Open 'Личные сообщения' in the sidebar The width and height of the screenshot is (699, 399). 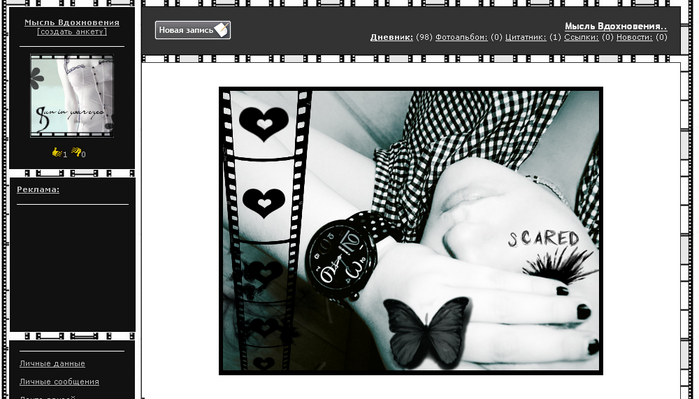59,382
